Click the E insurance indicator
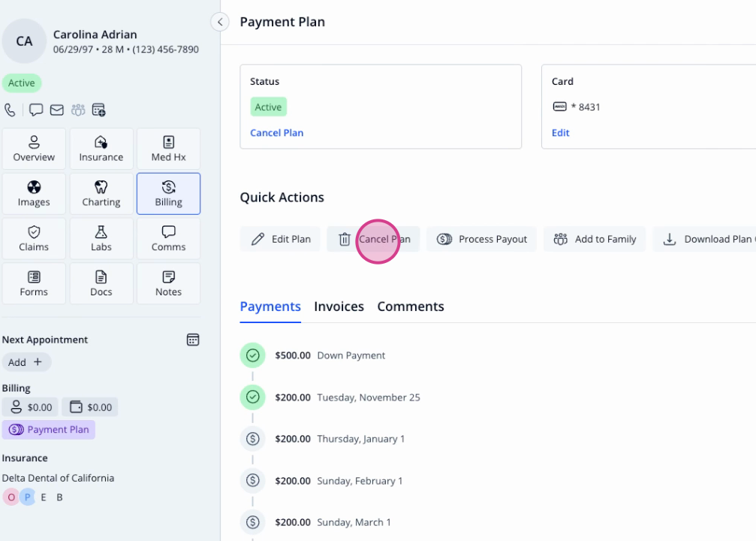756x541 pixels. coord(44,497)
